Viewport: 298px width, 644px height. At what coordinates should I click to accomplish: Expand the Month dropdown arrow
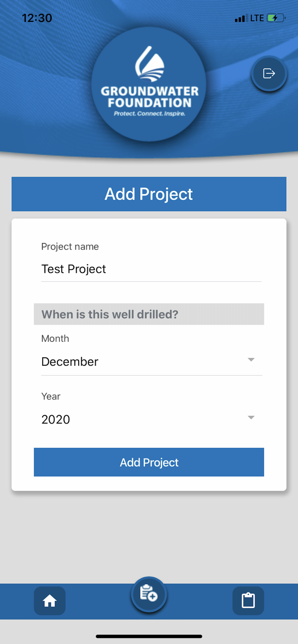point(251,360)
